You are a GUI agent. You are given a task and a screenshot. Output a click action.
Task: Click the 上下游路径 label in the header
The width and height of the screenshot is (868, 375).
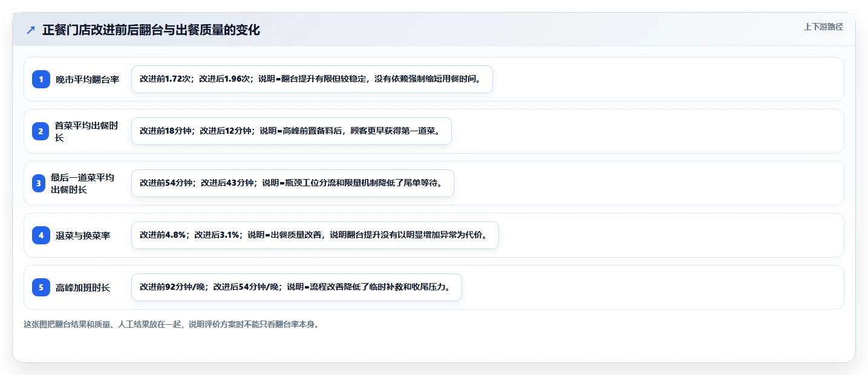click(x=823, y=27)
